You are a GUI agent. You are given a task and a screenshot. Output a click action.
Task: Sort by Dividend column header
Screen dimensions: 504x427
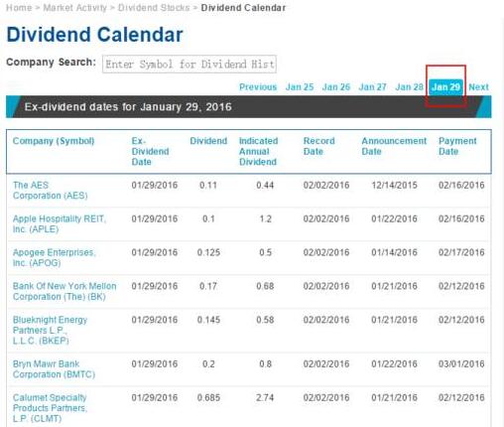coord(208,141)
